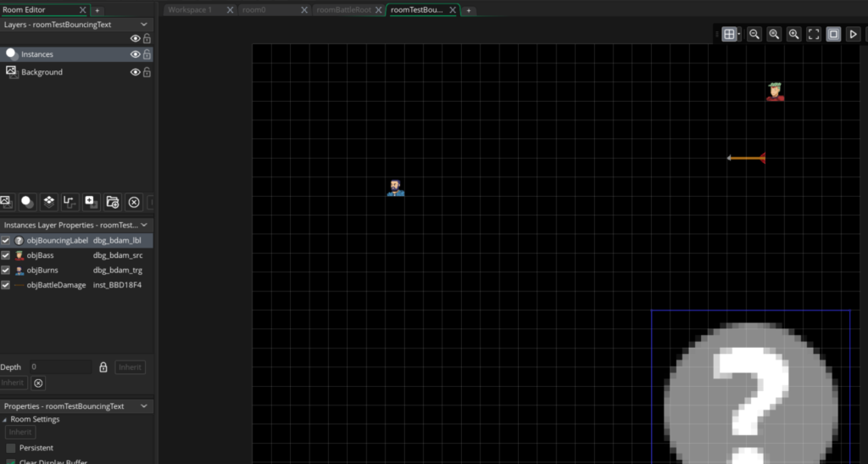Toggle visibility of all layers
Viewport: 868px width, 464px height.
point(135,38)
